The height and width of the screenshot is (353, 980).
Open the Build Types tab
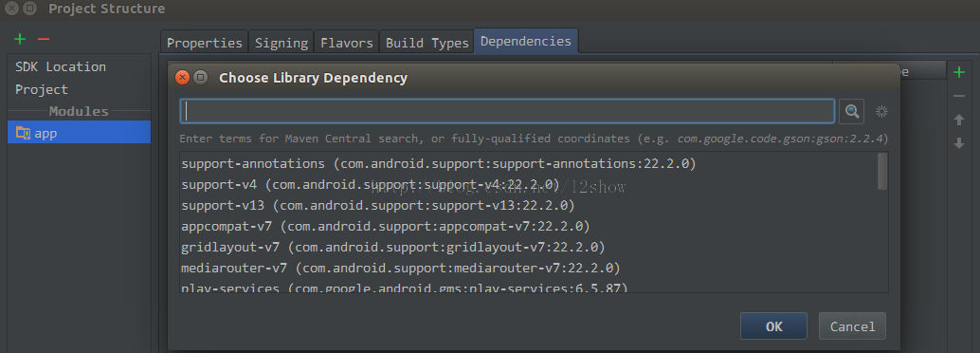pyautogui.click(x=426, y=43)
